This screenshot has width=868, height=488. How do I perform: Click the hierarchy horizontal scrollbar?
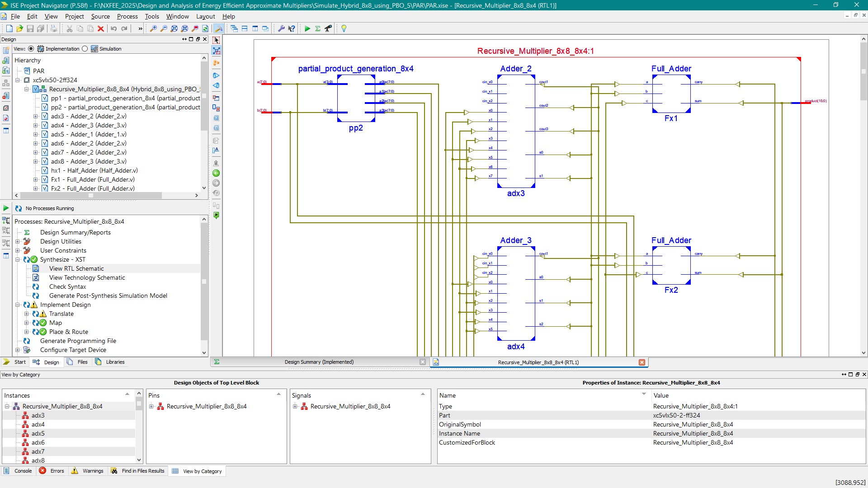click(x=90, y=196)
